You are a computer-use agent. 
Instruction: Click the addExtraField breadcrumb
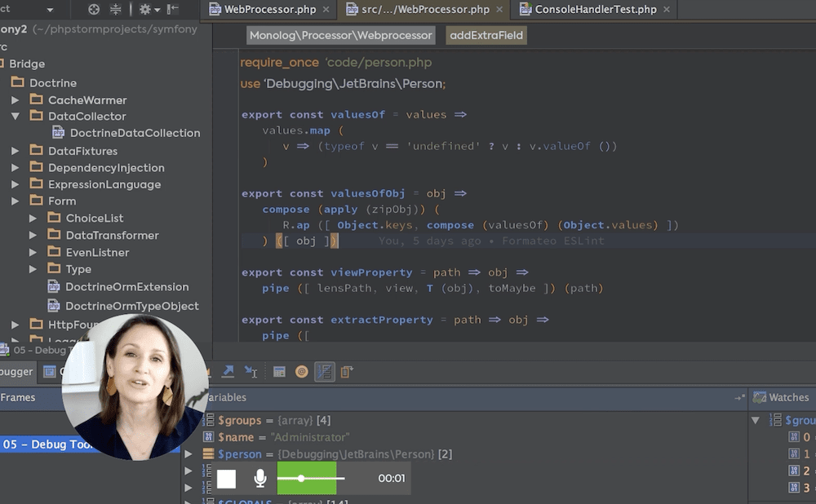tap(486, 35)
